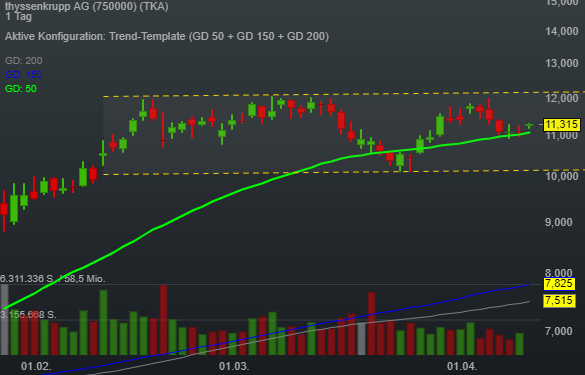Click the 3.155.668 S. volume level label

pos(28,315)
